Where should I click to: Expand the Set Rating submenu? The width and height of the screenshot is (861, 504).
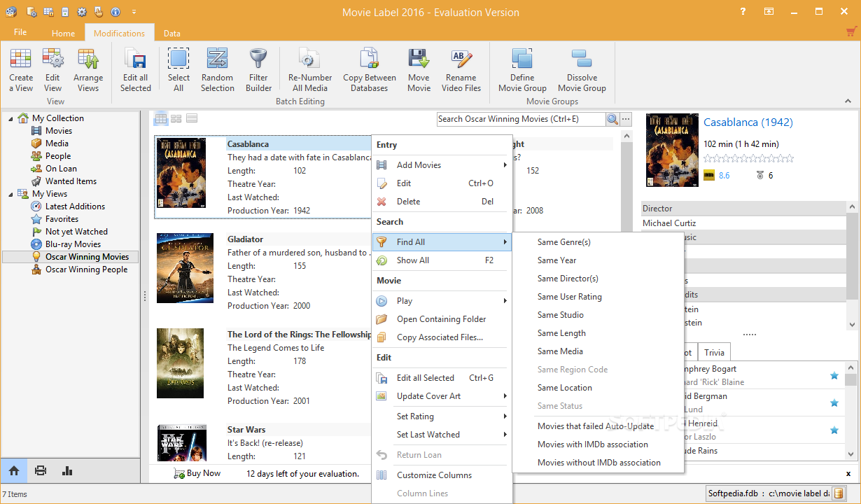click(x=441, y=416)
